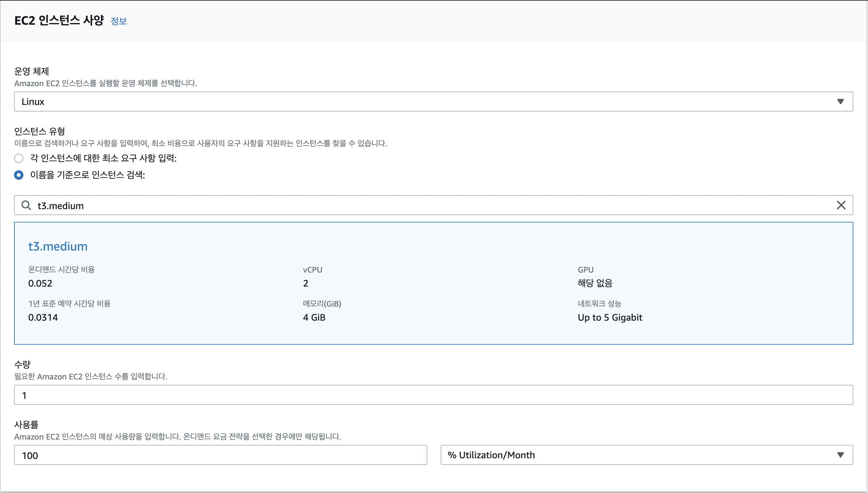Click the memory value 4 GiB
This screenshot has height=493, width=868.
coord(314,318)
